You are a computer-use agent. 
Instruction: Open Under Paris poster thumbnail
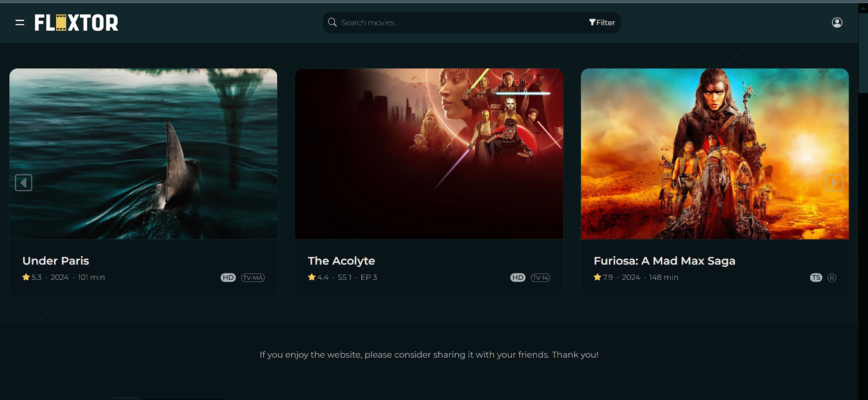[143, 154]
